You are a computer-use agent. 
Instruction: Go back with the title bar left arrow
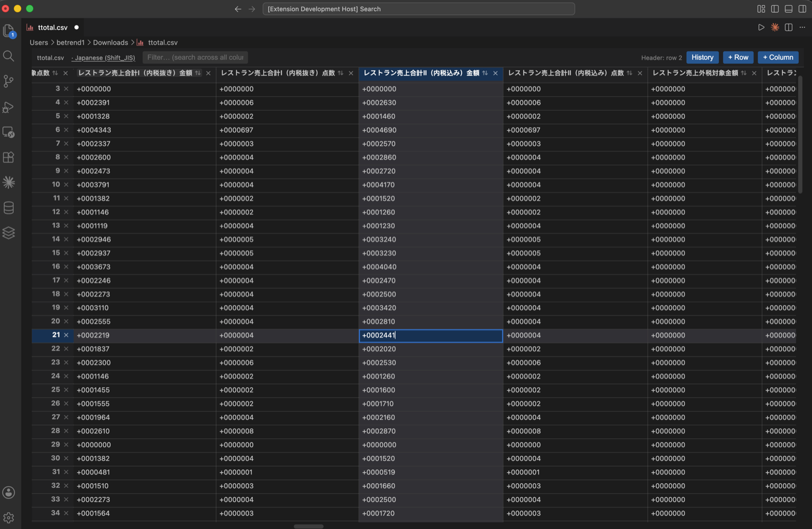coord(238,9)
